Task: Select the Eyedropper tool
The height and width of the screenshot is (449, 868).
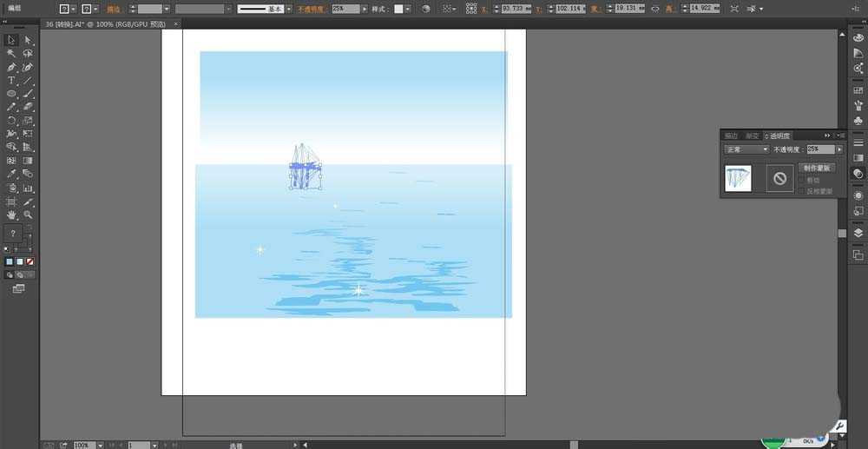Action: [11, 174]
